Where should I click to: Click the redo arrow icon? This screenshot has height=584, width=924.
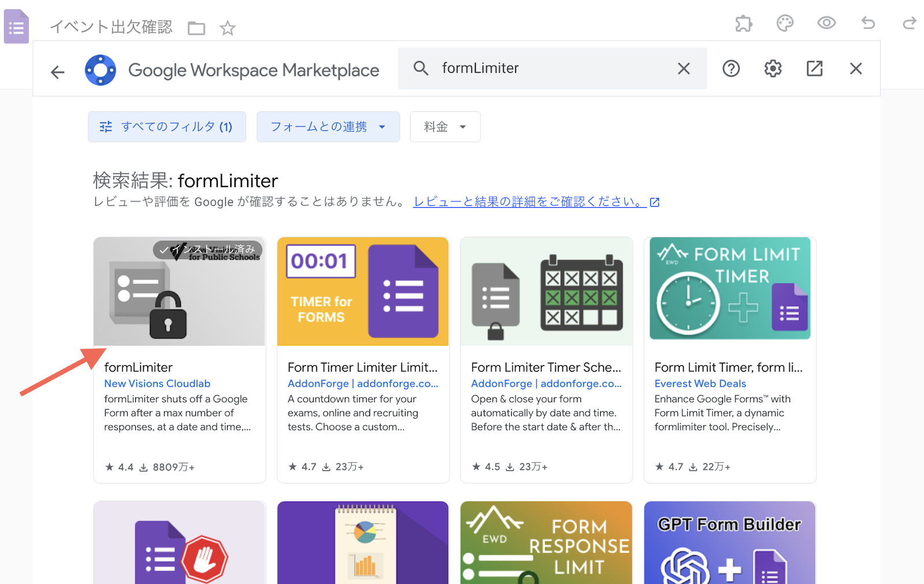pos(910,23)
